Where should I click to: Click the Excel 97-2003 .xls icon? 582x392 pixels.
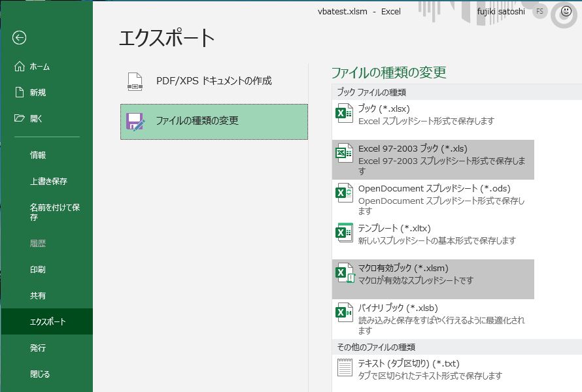pos(344,153)
